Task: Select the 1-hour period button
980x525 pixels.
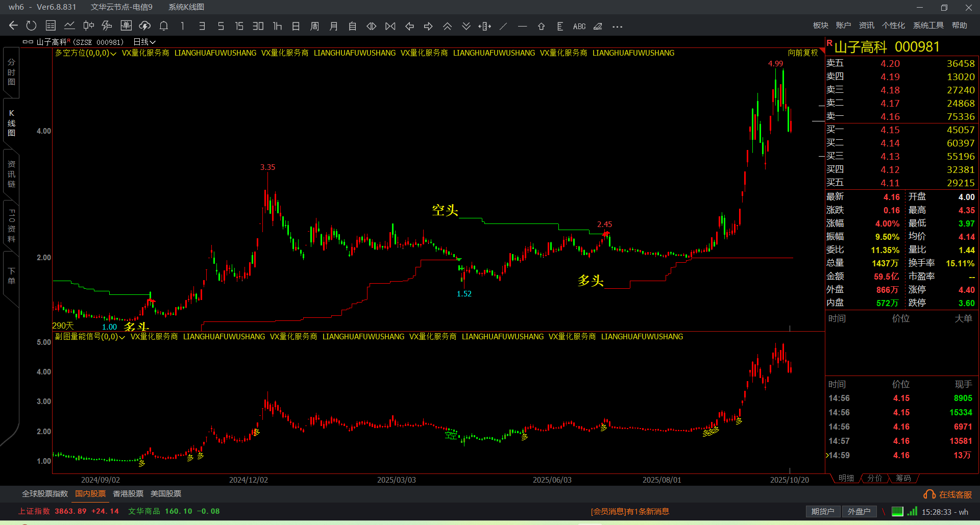Action: (277, 26)
